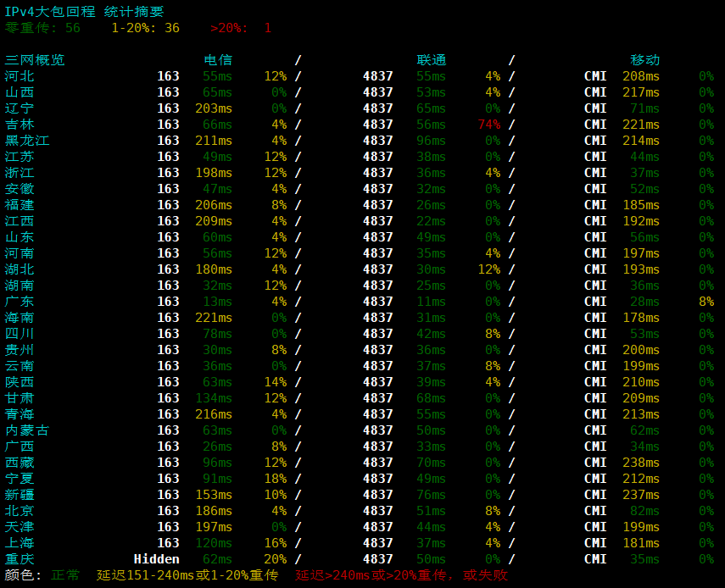Screen dimensions: 725x588
Task: Click the 238ms mobile latency for 西藏
Action: [641, 463]
